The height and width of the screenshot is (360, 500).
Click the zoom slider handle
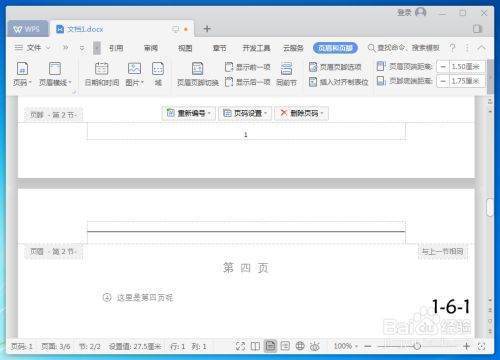[x=416, y=347]
